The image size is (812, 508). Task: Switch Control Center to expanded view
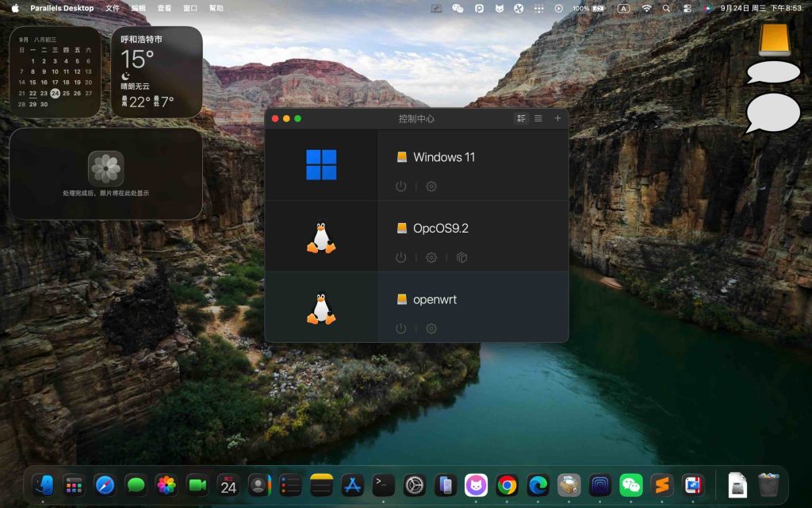521,118
